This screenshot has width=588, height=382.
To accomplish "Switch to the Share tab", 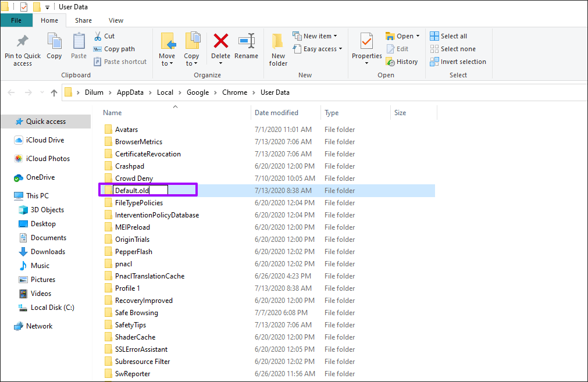I will tap(83, 20).
